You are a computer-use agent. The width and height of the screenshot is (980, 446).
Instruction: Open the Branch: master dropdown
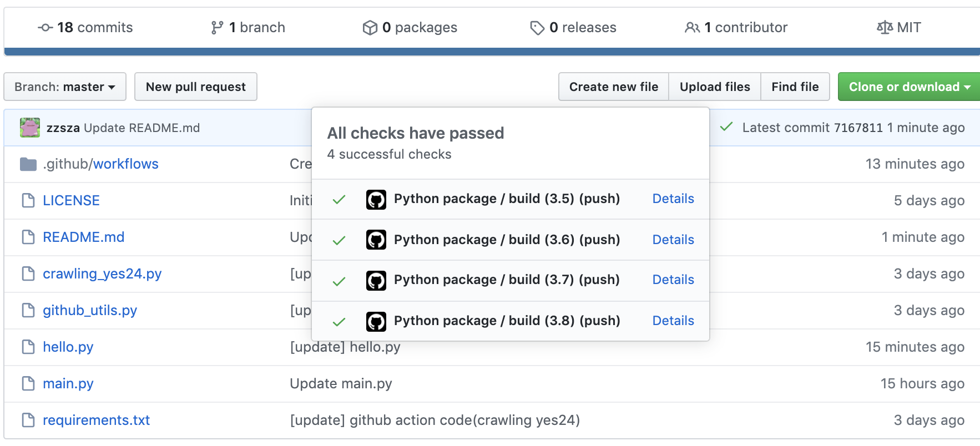(x=65, y=87)
